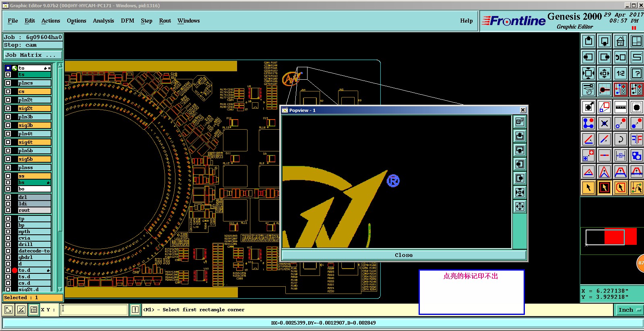Click the X Y coordinate input field

coord(94,310)
